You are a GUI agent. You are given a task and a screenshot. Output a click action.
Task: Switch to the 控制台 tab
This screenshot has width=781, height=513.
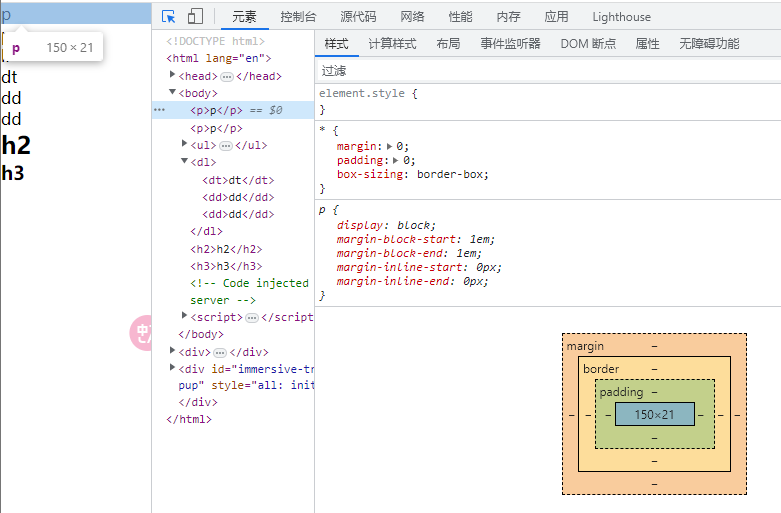click(x=298, y=17)
